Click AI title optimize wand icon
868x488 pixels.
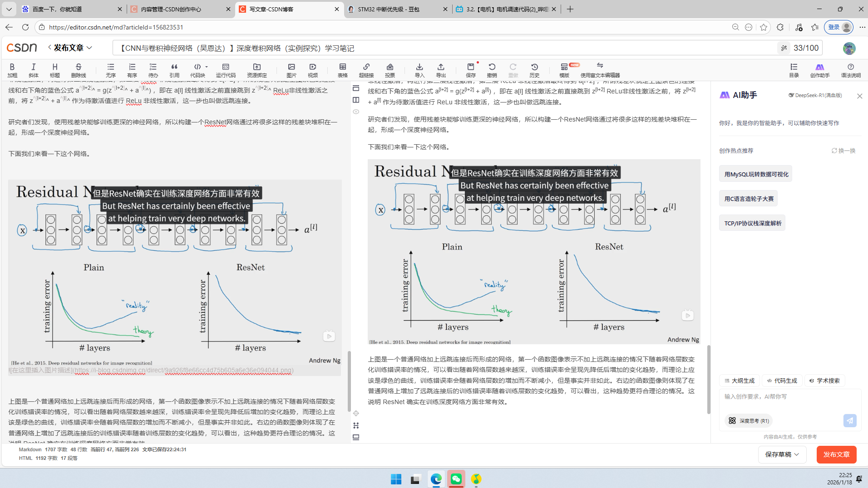tap(784, 48)
